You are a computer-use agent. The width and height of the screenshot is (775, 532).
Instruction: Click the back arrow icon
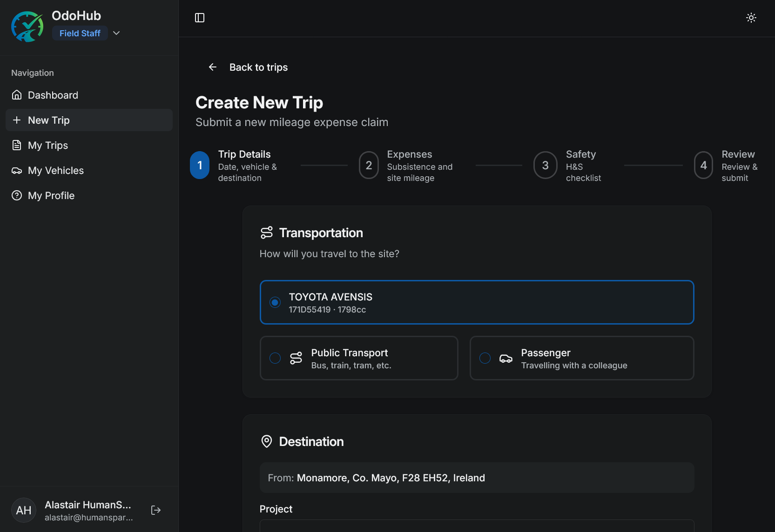pyautogui.click(x=213, y=67)
